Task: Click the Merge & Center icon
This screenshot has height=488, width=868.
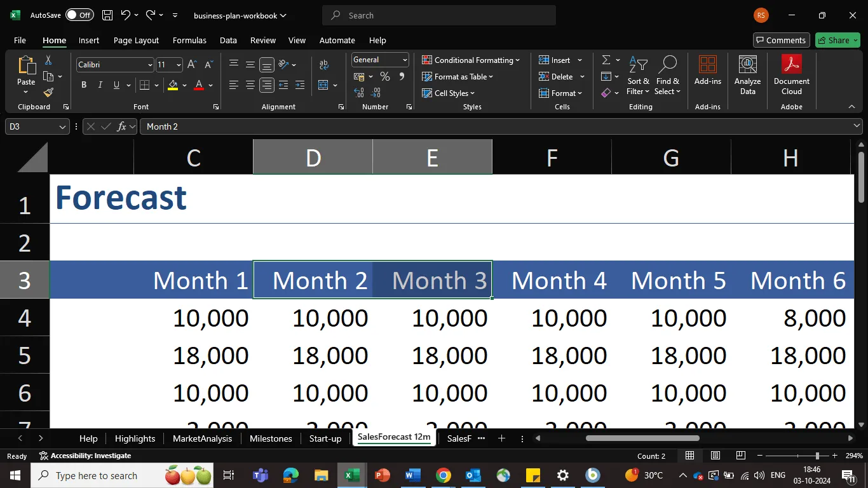Action: tap(323, 85)
